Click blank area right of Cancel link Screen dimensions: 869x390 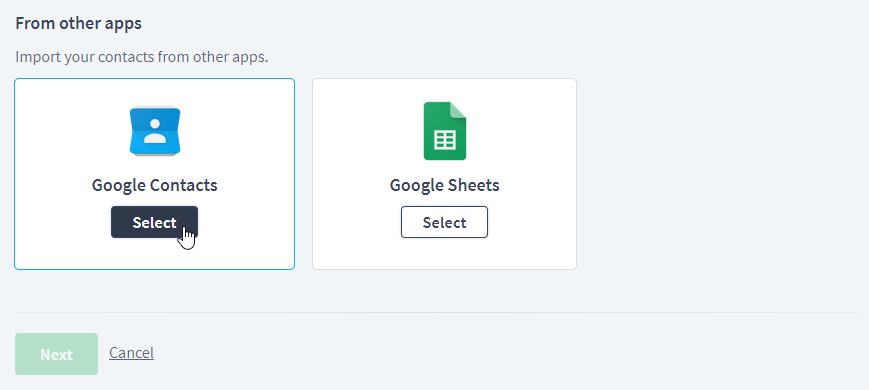(x=499, y=353)
